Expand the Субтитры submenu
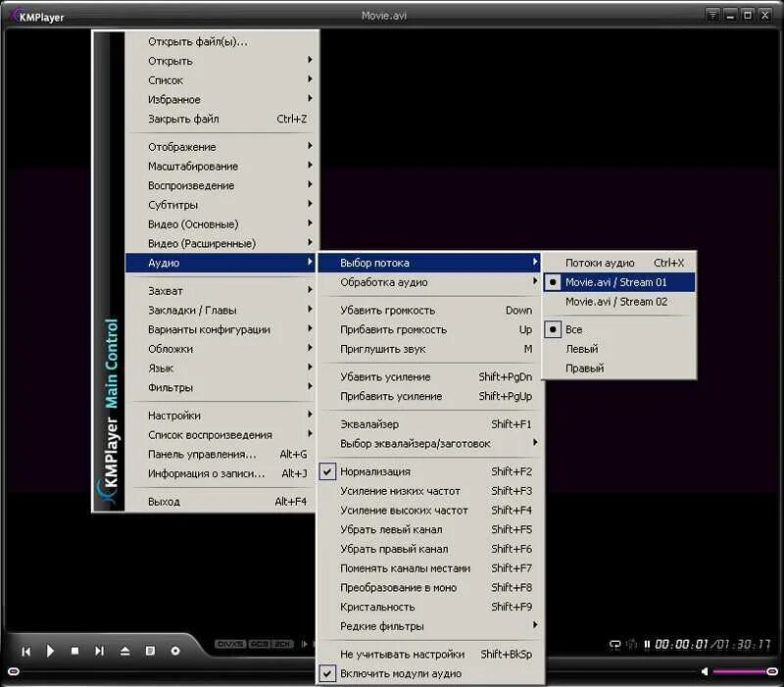The width and height of the screenshot is (784, 687). coord(220,205)
